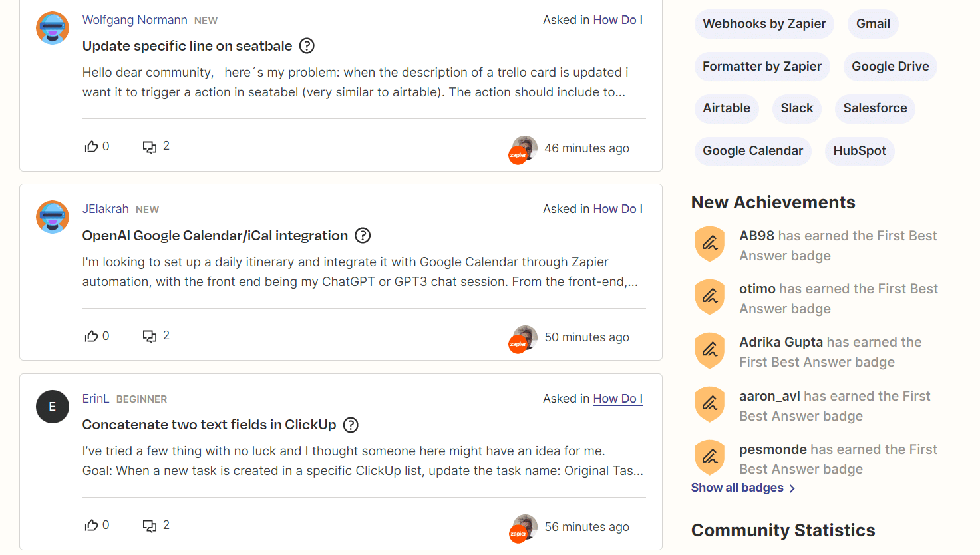This screenshot has height=555, width=980.
Task: Click the badge icon next to pesmonde
Action: click(x=709, y=457)
